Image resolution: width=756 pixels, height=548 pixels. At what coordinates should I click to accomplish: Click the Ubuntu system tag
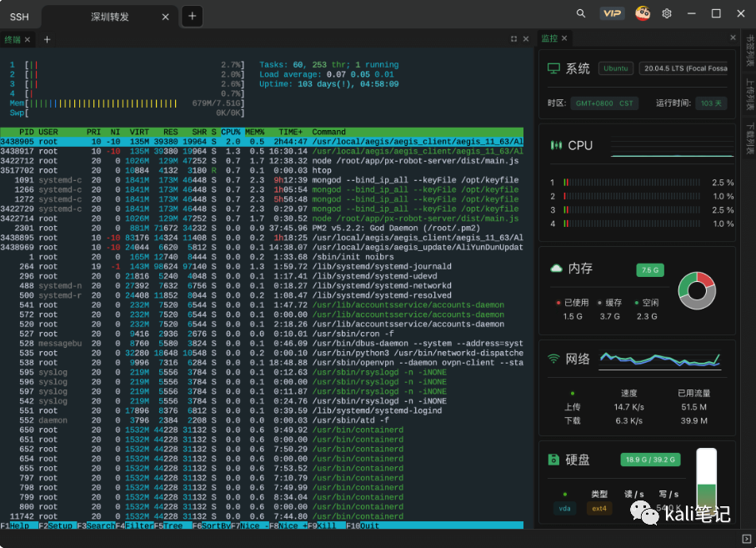click(616, 68)
